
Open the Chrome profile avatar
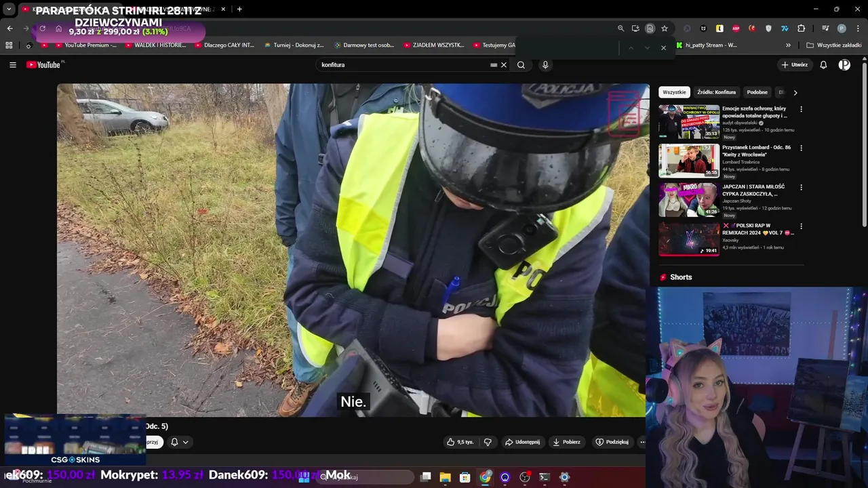coord(842,28)
